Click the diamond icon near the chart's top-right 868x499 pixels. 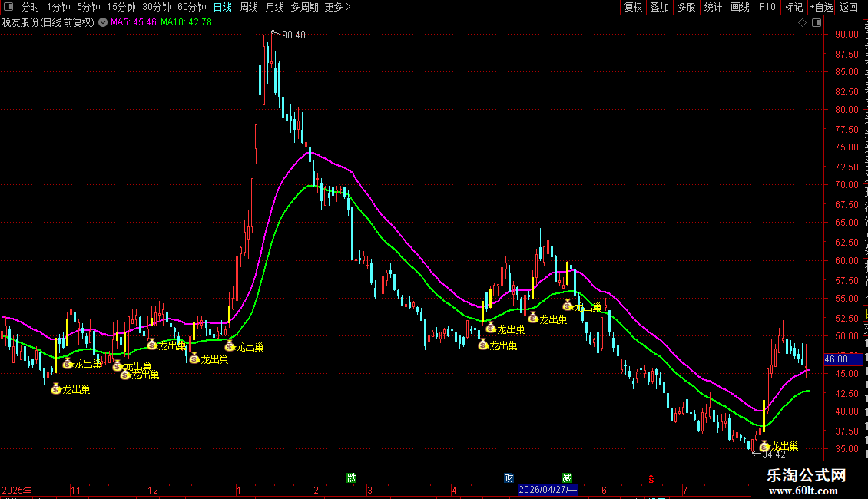pyautogui.click(x=802, y=22)
